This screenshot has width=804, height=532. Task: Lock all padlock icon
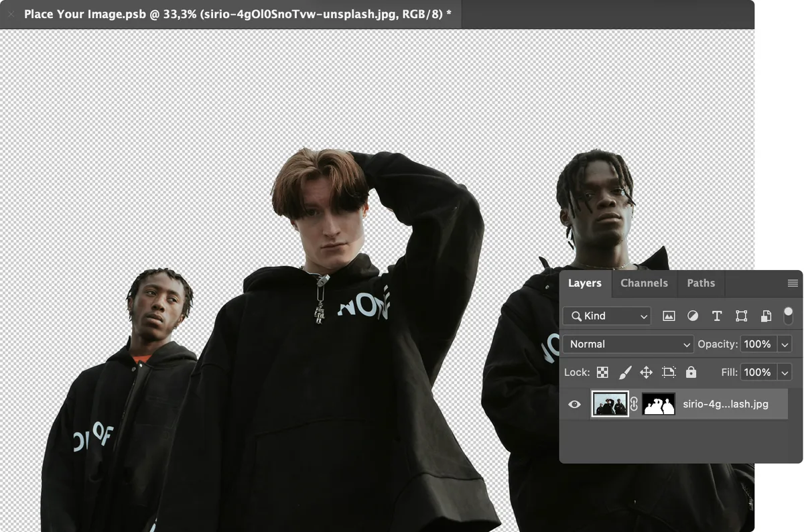[691, 372]
